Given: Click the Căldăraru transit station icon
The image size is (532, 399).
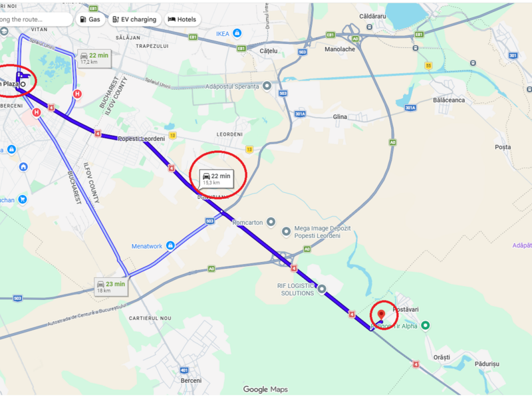Looking at the screenshot, I should (370, 27).
